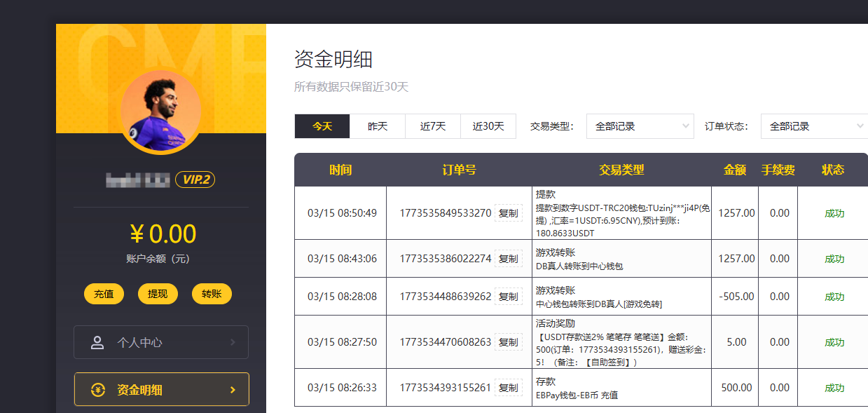
Task: Open the 订单状态 dropdown
Action: (814, 126)
